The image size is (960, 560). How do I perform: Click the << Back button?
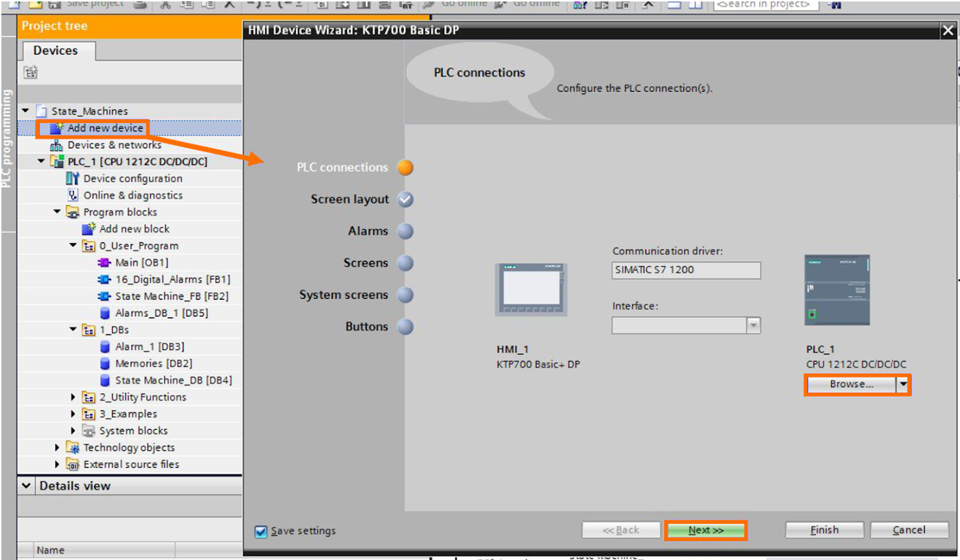(x=621, y=530)
